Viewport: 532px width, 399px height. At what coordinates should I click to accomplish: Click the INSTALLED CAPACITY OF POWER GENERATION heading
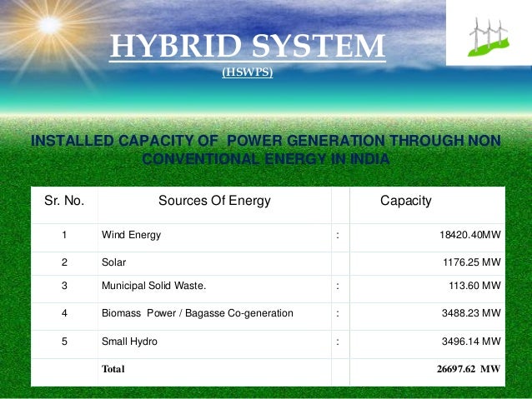[266, 149]
